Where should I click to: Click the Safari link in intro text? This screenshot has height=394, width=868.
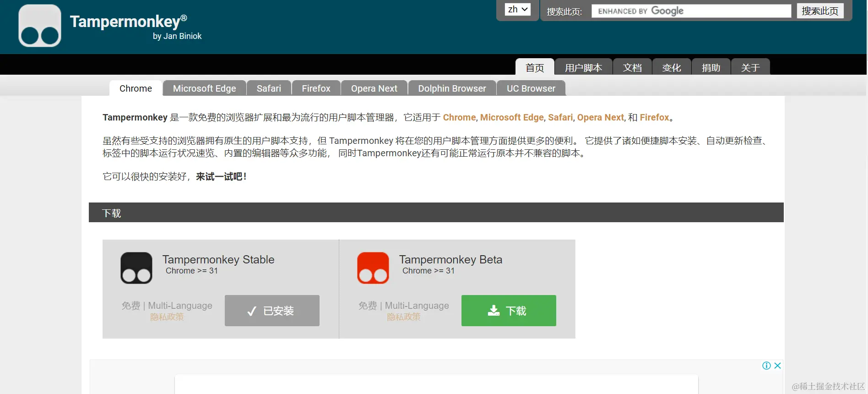[x=560, y=117]
